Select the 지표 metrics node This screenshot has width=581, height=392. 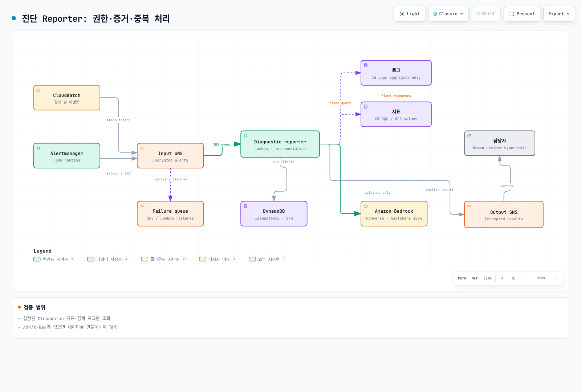pos(396,114)
